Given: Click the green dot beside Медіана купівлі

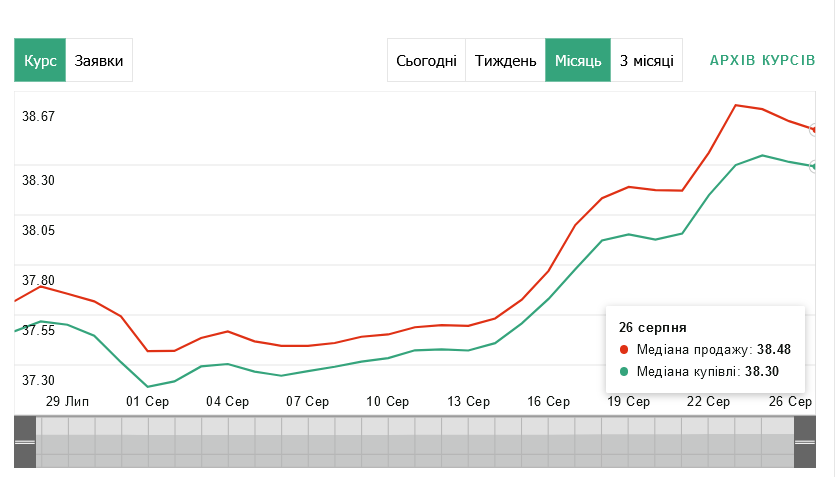Looking at the screenshot, I should 625,371.
